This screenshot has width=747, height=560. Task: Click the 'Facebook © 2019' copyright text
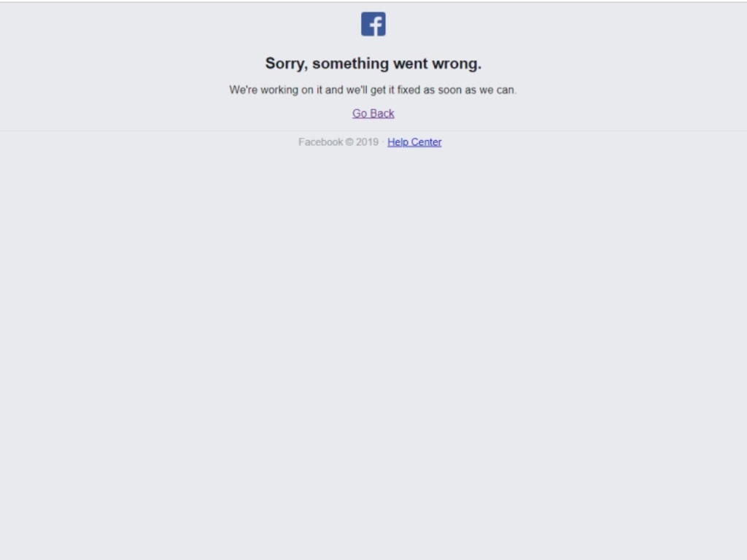click(338, 142)
